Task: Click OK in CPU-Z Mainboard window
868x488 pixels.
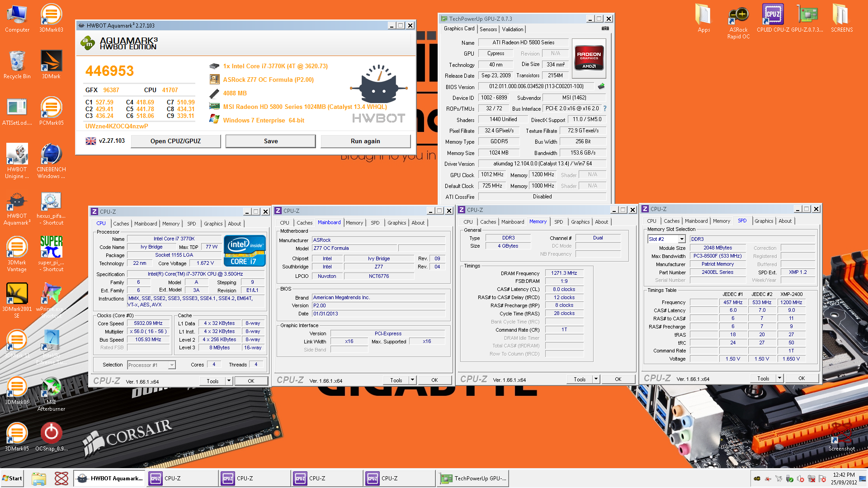Action: pyautogui.click(x=434, y=380)
